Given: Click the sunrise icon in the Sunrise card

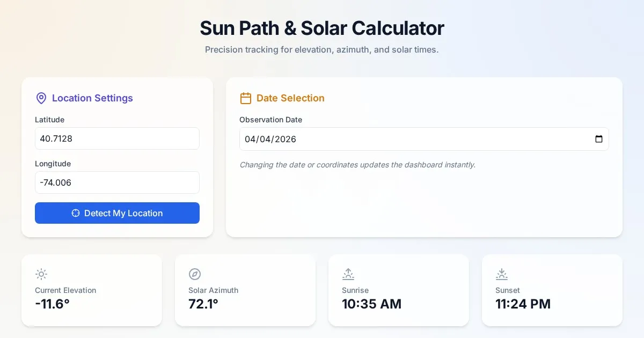Looking at the screenshot, I should [348, 274].
